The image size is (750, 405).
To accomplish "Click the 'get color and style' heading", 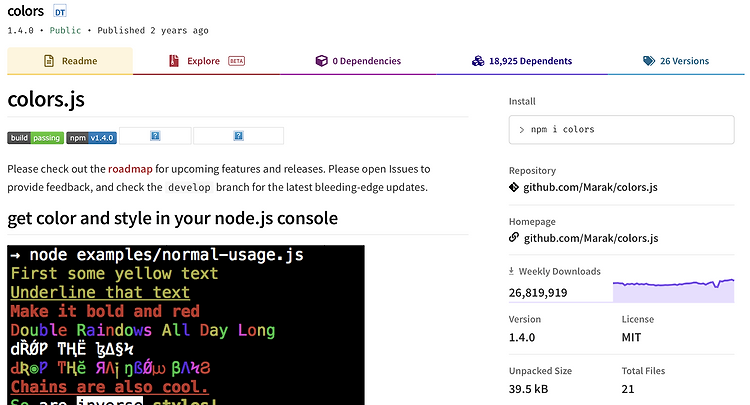I will [x=172, y=218].
